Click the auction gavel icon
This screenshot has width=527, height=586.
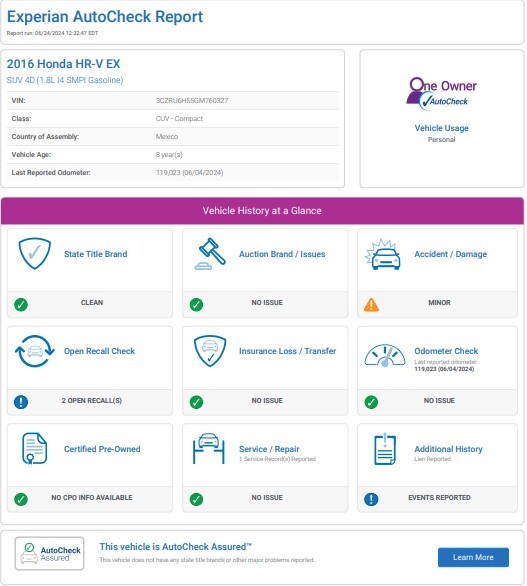(x=210, y=254)
